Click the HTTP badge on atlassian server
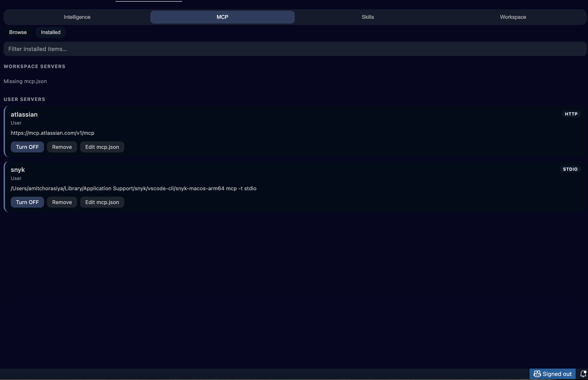The width and height of the screenshot is (588, 380). pos(571,114)
